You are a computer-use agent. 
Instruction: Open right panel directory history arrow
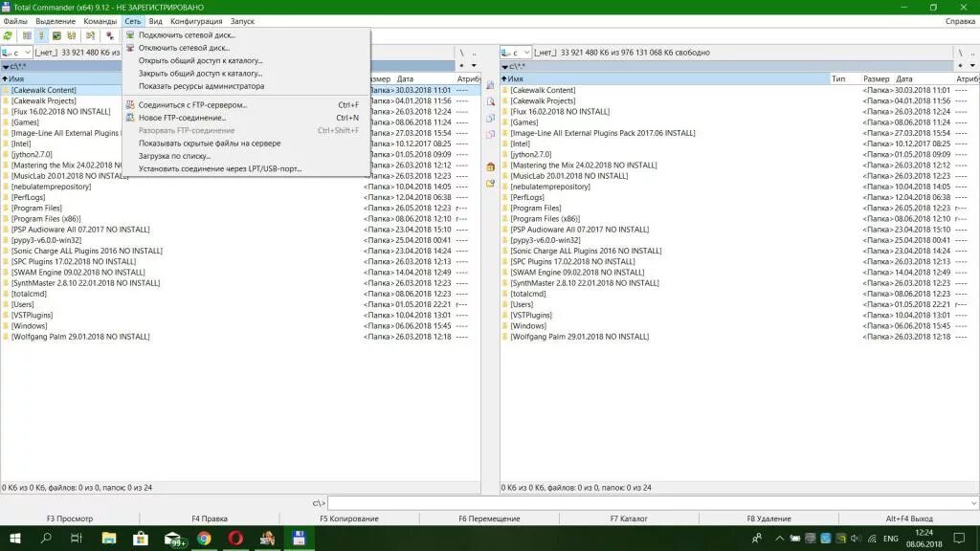(972, 66)
